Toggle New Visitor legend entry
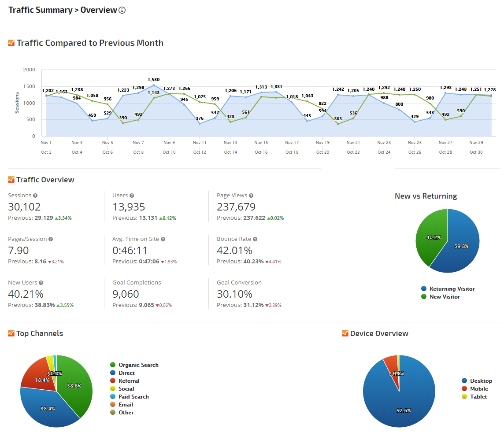This screenshot has width=504, height=447. point(444,297)
